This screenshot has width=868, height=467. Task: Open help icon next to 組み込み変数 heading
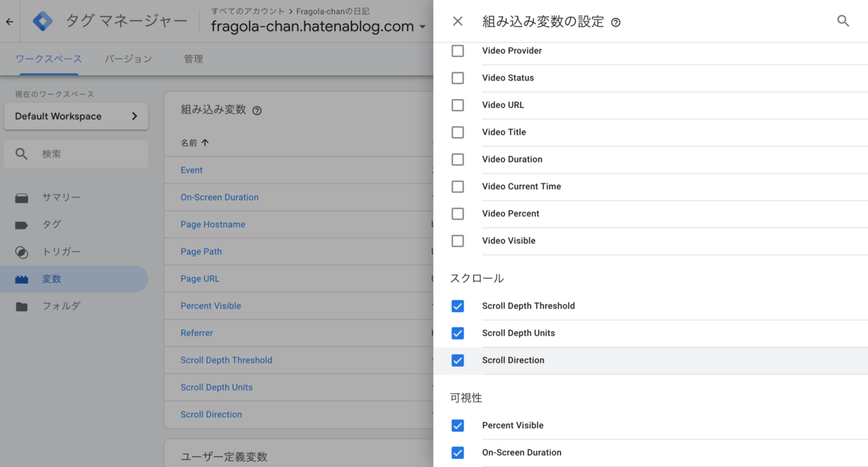click(257, 111)
